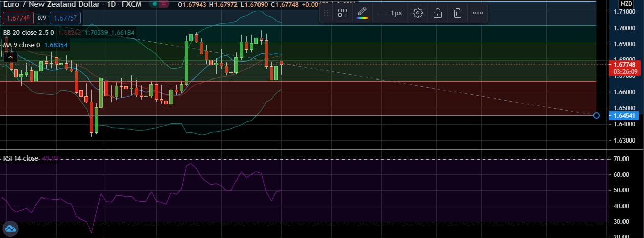Open the three-dot more options menu
Image resolution: width=644 pixels, height=238 pixels.
[x=478, y=13]
